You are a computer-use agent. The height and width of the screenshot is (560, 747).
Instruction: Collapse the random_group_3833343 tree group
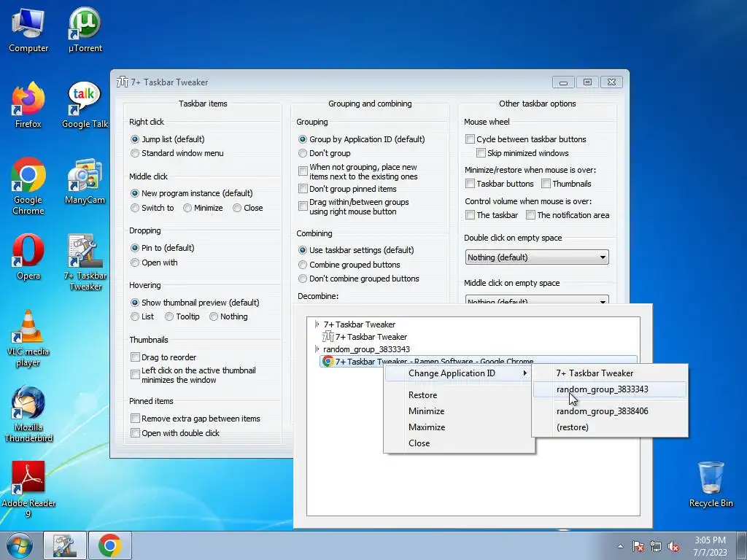(317, 349)
